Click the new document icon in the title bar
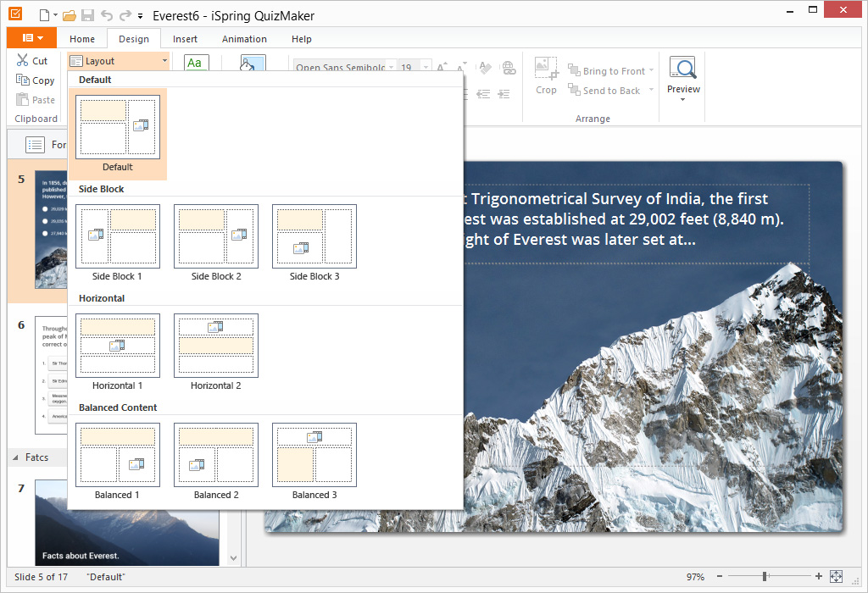 coord(45,15)
